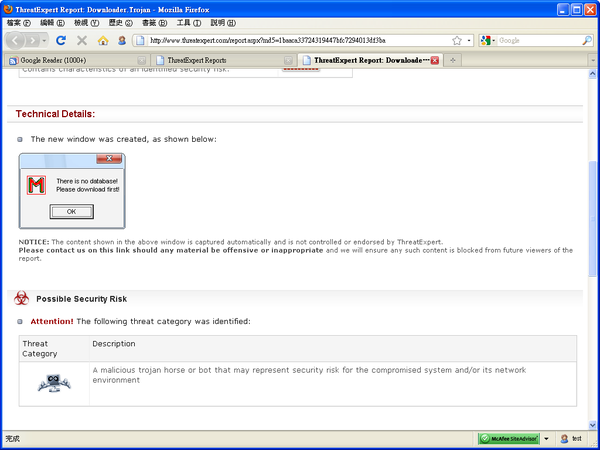Switch to the Google Reader (1000+) tab
The width and height of the screenshot is (600, 450).
77,60
